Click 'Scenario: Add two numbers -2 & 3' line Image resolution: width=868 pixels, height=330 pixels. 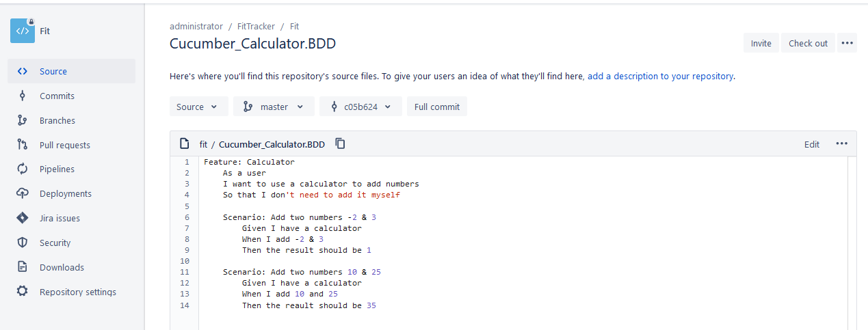tap(300, 217)
